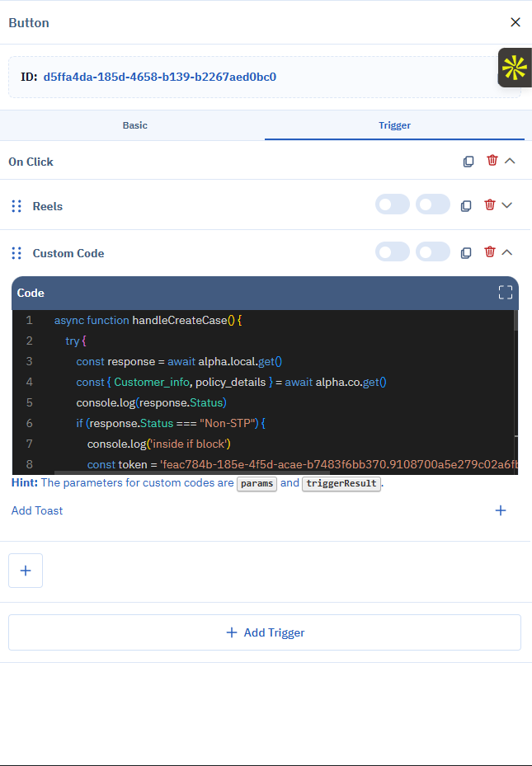Toggle first switch in Reels row
The width and height of the screenshot is (532, 766).
pyautogui.click(x=393, y=204)
